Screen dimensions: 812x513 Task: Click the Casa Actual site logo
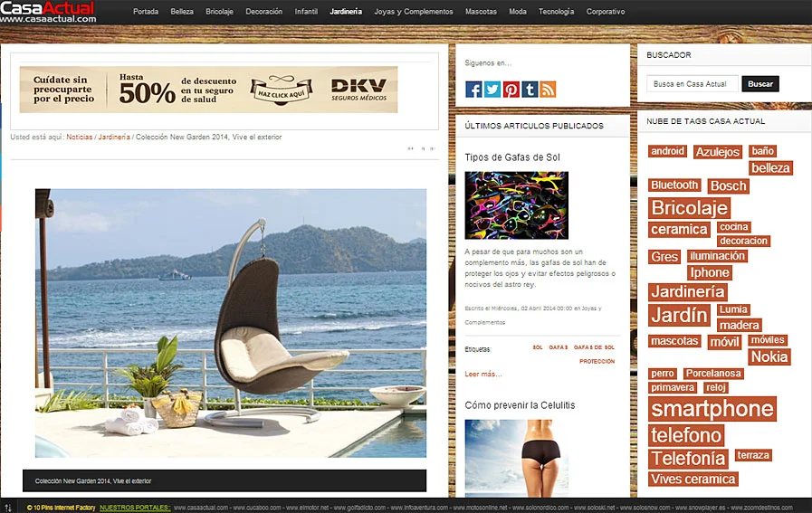[48, 12]
